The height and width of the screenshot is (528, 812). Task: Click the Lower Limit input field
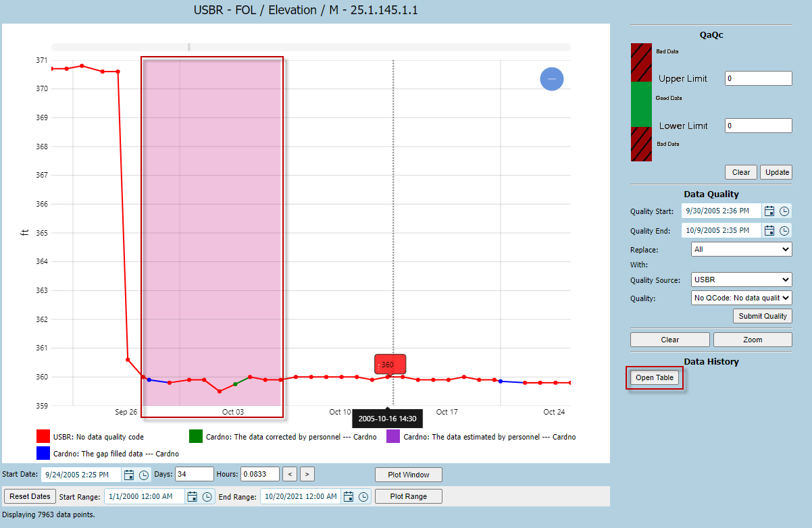[x=759, y=126]
